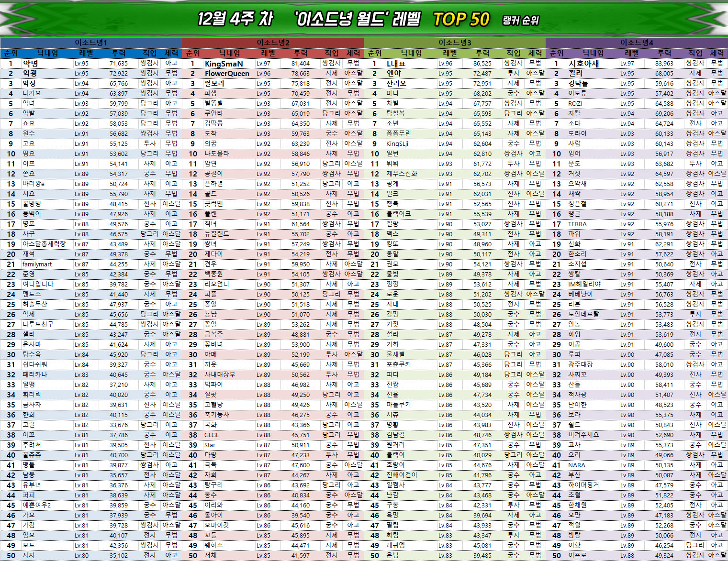Switch to the 이소드넝4 server header
This screenshot has width=728, height=561.
637,43
